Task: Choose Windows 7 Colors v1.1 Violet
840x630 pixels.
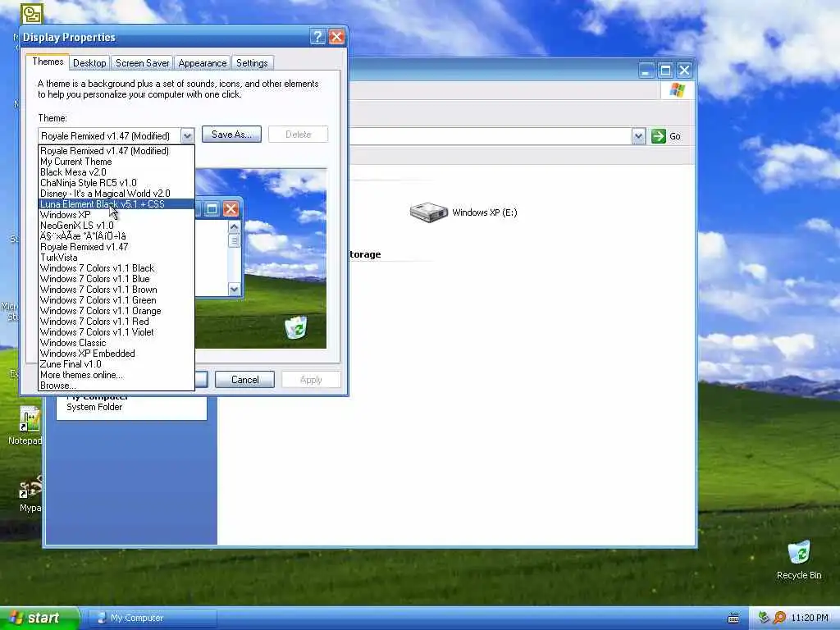Action: (x=116, y=332)
